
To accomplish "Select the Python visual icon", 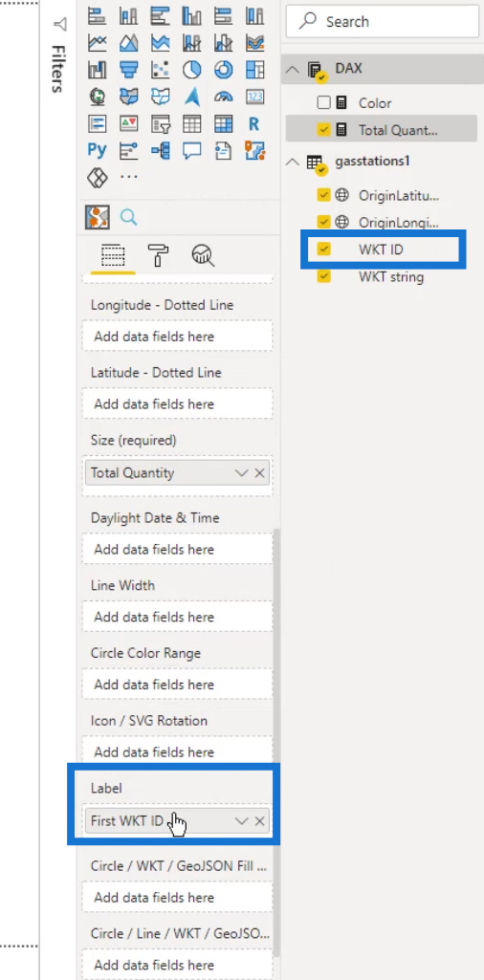I will point(97,150).
